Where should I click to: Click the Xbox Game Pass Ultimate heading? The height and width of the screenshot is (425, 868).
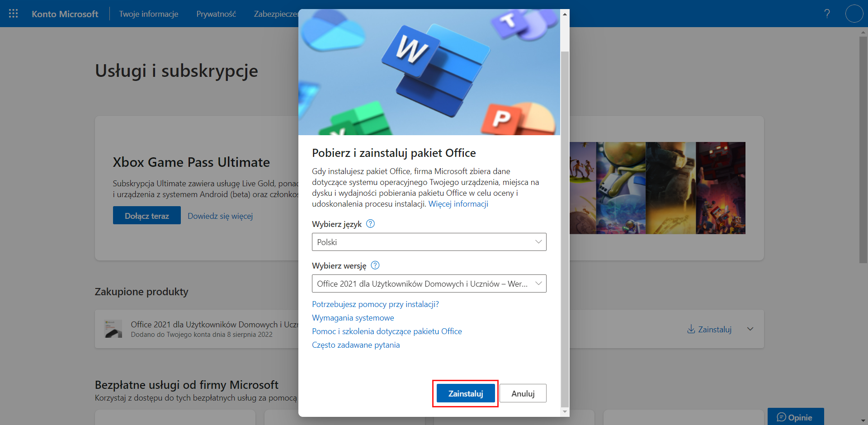191,162
